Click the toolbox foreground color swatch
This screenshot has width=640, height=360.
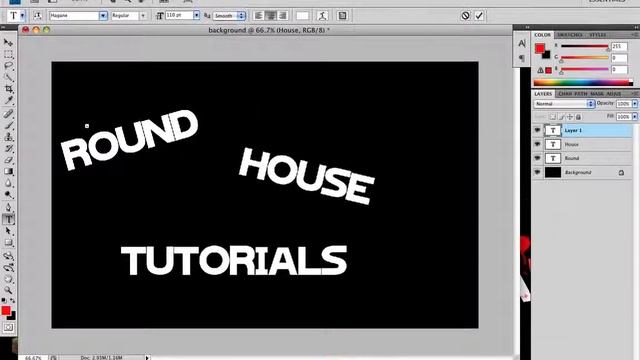click(6, 311)
